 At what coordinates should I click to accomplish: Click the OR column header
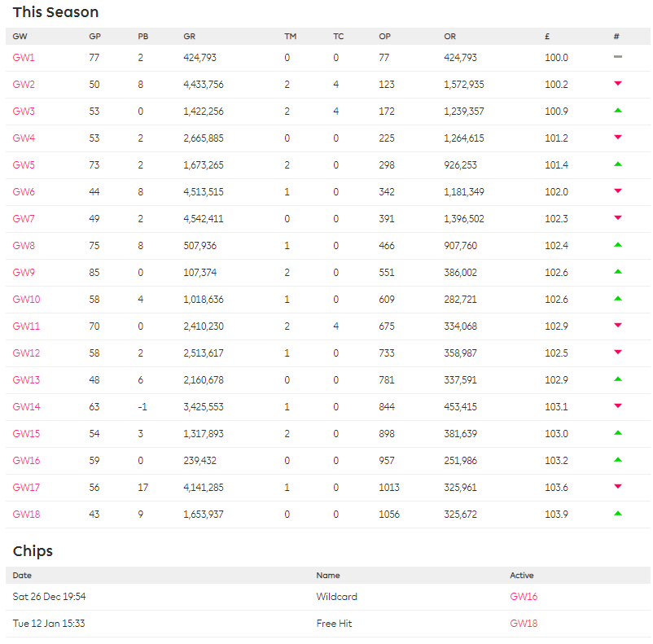(x=450, y=37)
